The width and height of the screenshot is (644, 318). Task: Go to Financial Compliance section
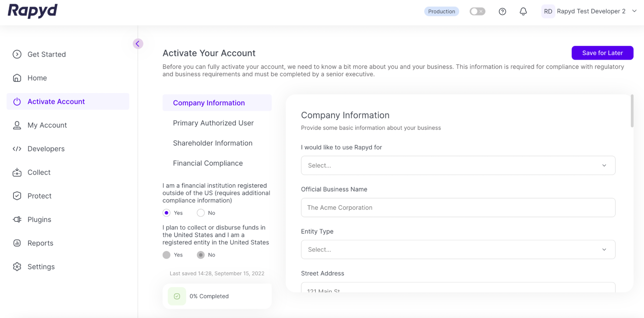tap(208, 163)
